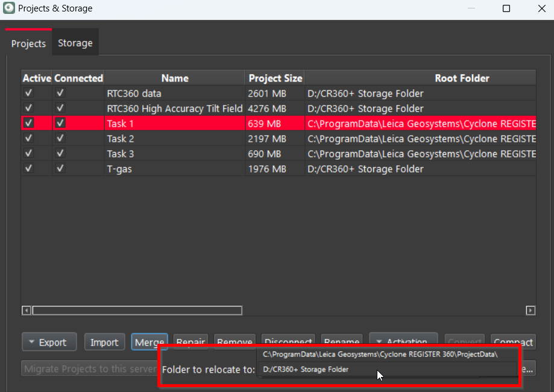Select the Projects tab
Screen dimensions: 554x392
point(28,43)
